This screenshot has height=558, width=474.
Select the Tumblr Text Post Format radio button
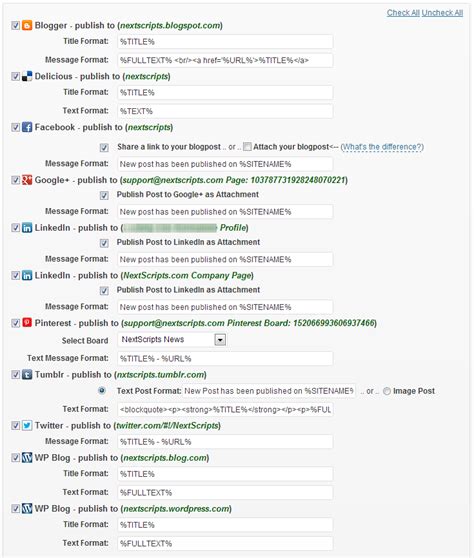[102, 390]
